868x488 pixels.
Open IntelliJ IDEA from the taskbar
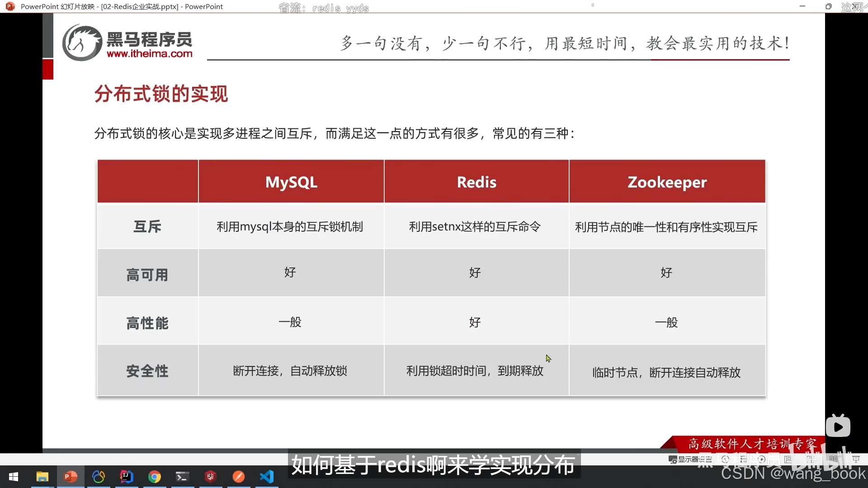(127, 477)
